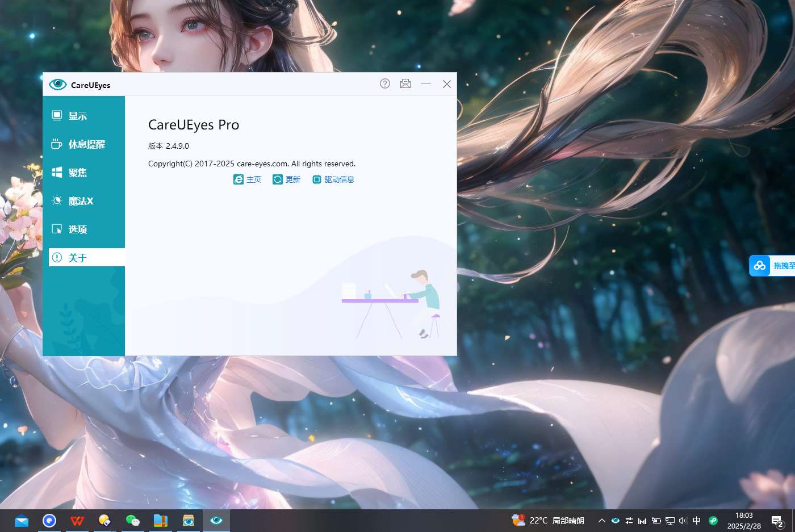
Task: Expand the hidden system tray icons
Action: coord(602,521)
